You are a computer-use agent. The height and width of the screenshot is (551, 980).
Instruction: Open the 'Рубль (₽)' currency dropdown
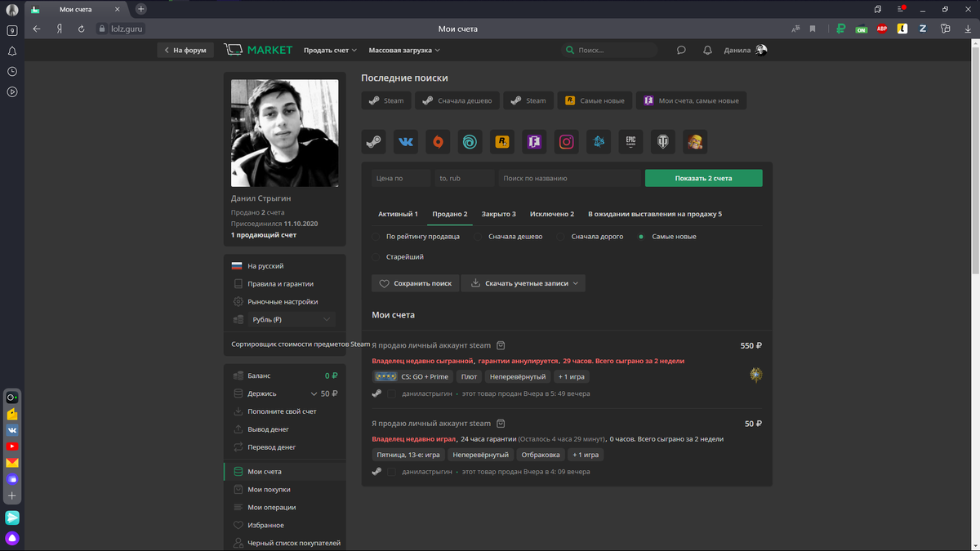pyautogui.click(x=291, y=319)
